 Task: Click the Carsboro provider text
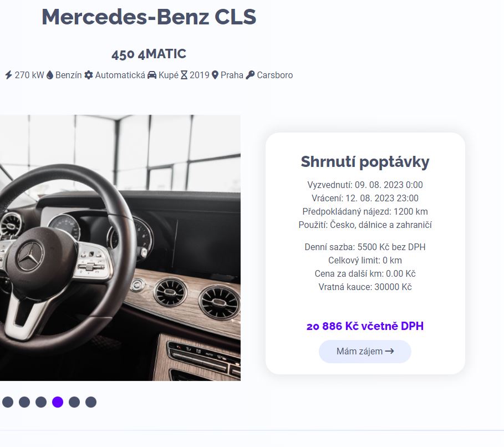(275, 75)
